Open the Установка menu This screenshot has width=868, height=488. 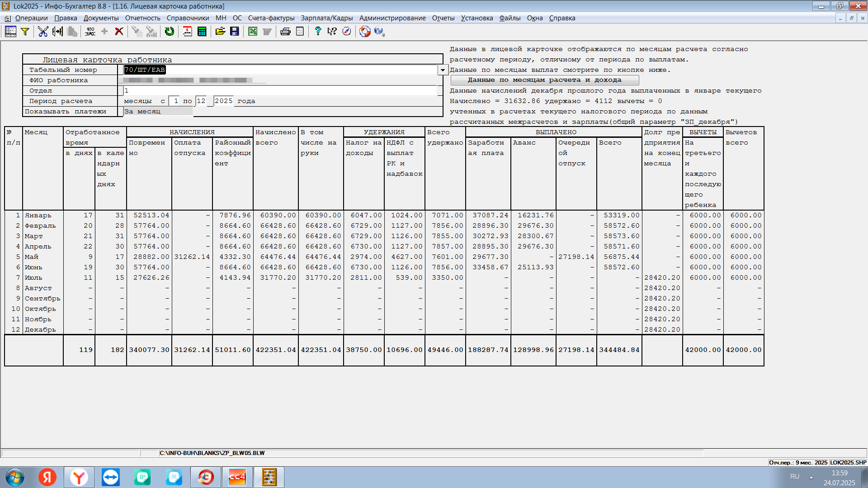(477, 18)
